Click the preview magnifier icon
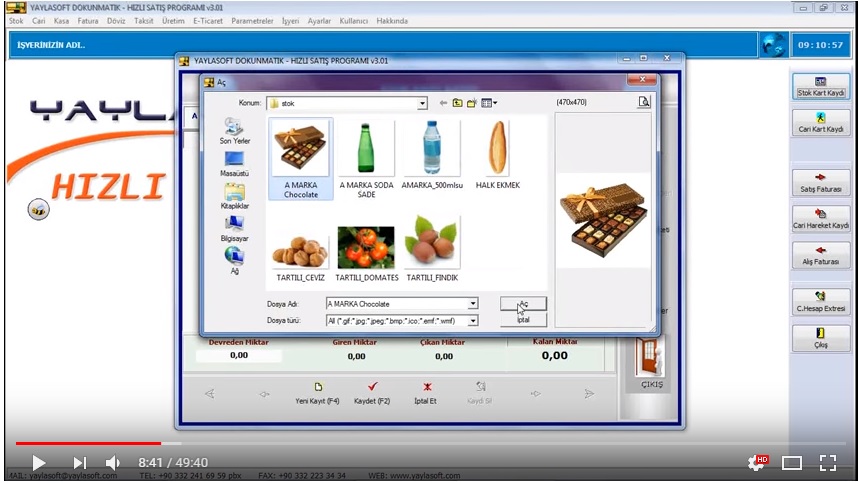The image size is (860, 483). pos(644,102)
